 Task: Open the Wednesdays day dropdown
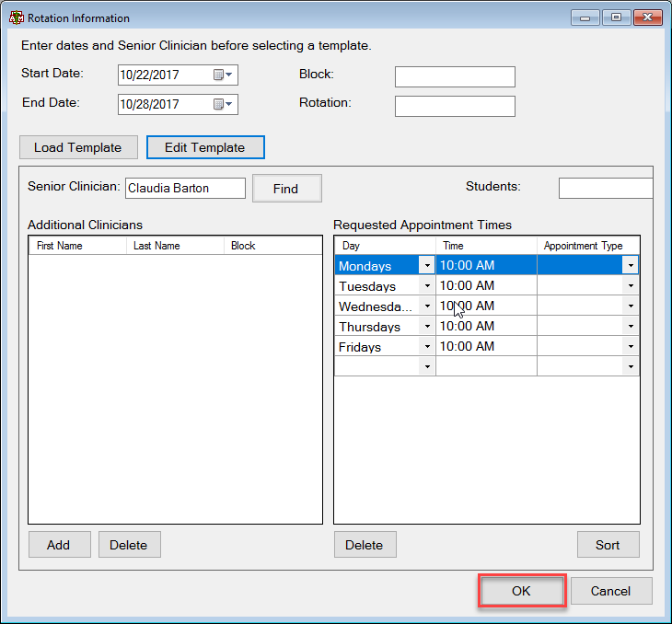(x=427, y=306)
